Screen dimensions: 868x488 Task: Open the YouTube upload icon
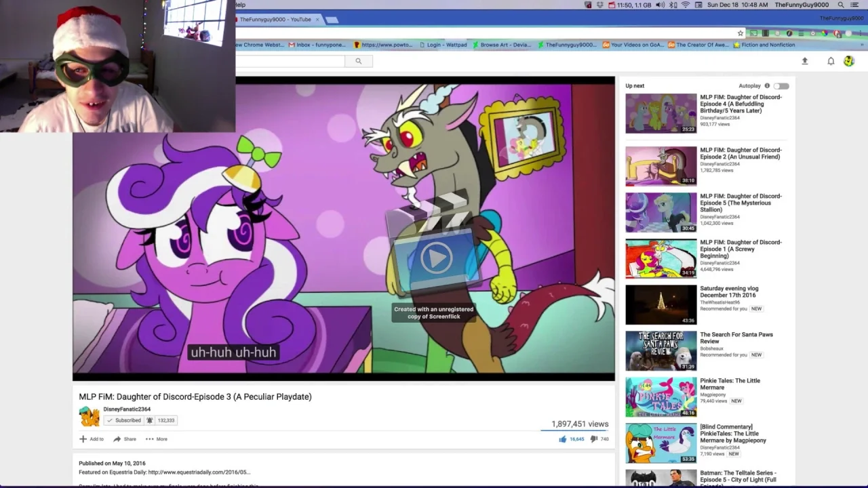coord(805,61)
